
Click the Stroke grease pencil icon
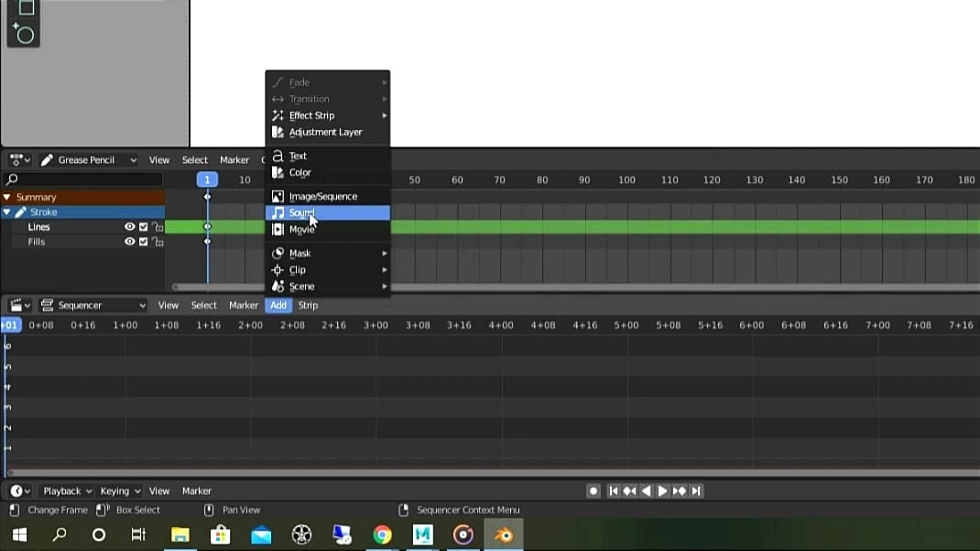[x=21, y=211]
